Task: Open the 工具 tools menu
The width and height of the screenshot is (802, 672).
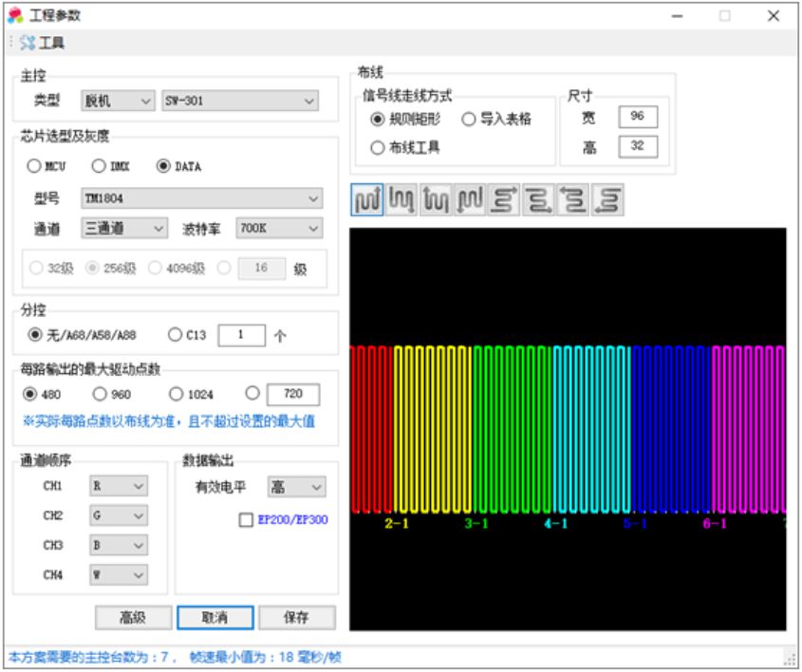Action: coord(42,43)
